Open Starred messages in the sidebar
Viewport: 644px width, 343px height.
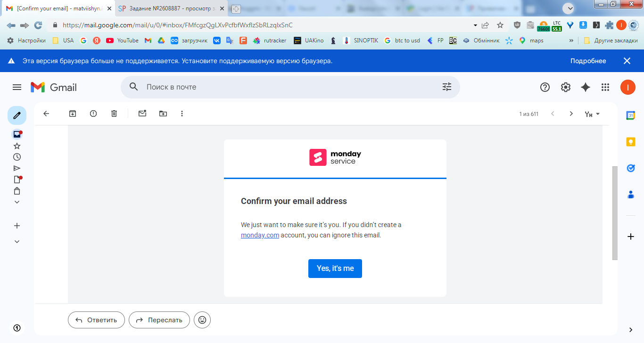click(x=17, y=146)
